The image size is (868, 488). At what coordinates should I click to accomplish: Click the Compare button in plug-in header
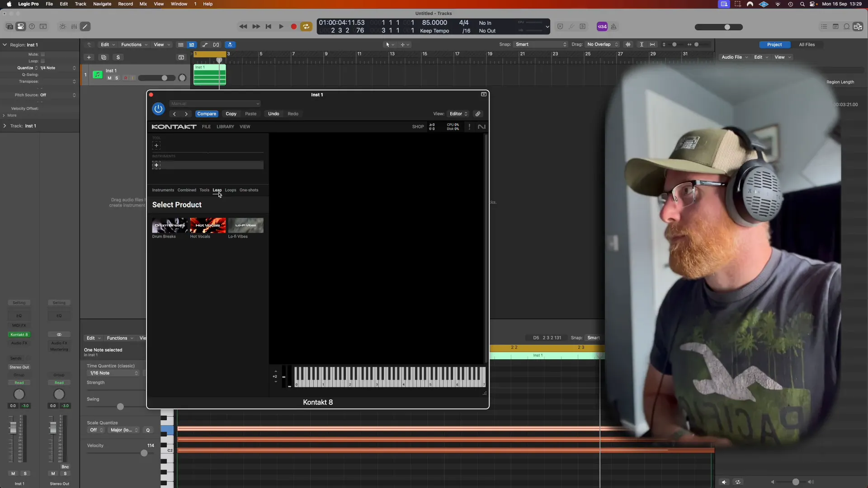pyautogui.click(x=207, y=114)
